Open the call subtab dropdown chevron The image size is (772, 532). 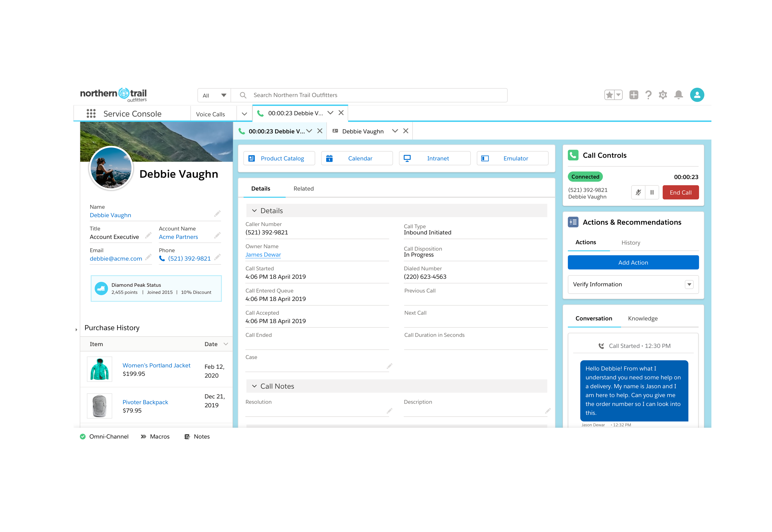click(x=309, y=131)
